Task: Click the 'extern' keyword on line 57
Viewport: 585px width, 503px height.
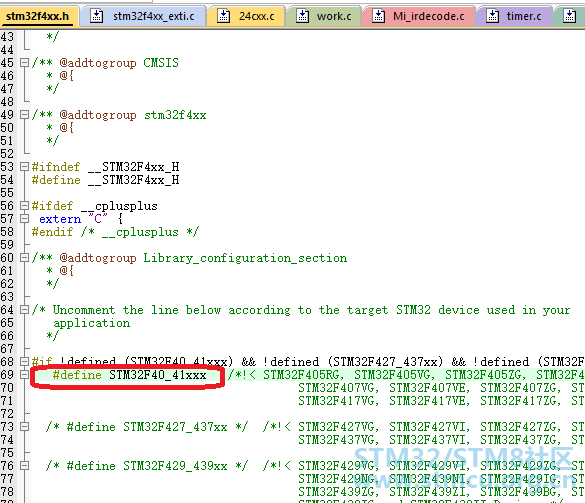Action: [60, 219]
